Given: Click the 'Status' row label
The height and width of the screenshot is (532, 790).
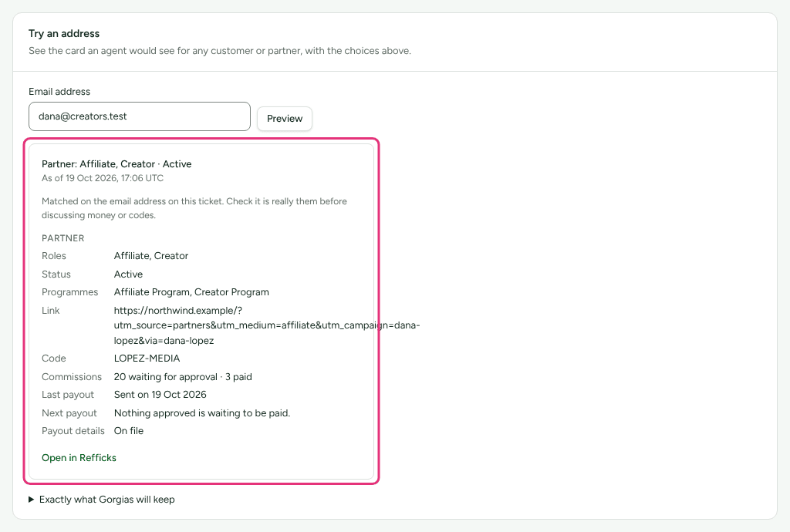Looking at the screenshot, I should 56,274.
